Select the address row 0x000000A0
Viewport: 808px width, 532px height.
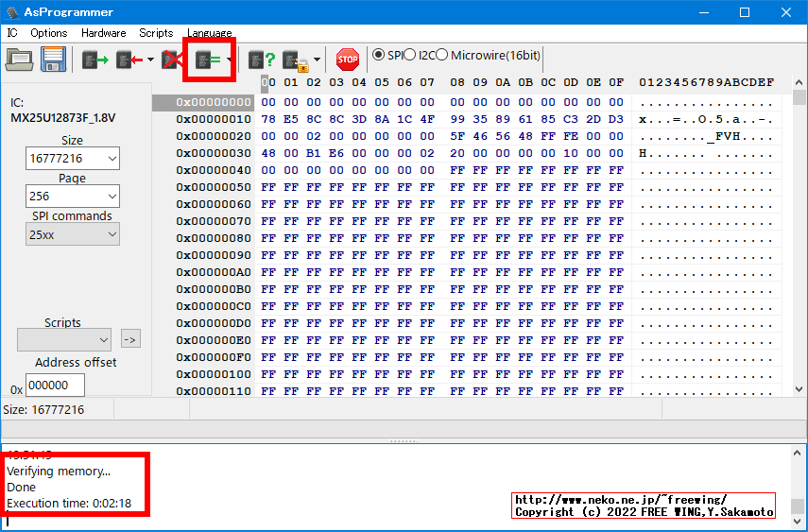214,272
